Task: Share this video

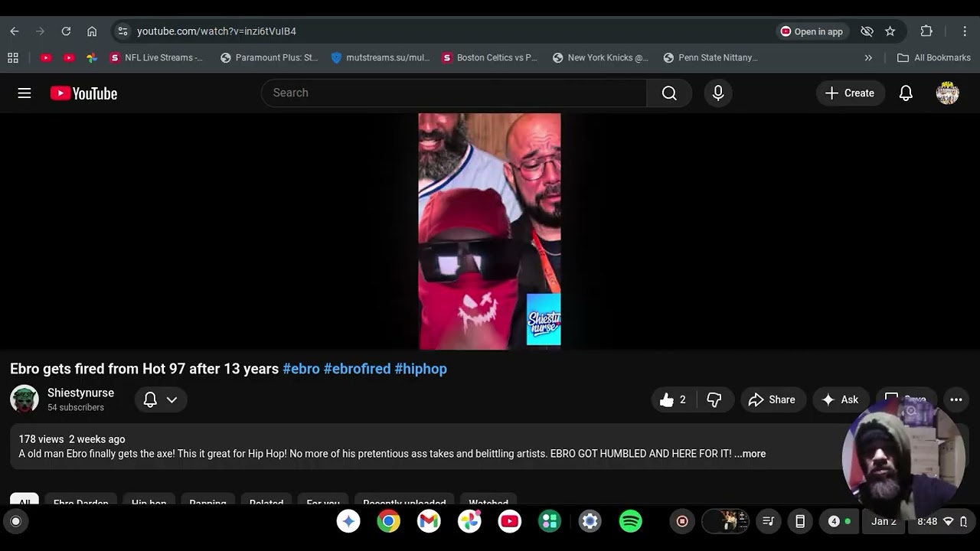Action: (x=772, y=399)
